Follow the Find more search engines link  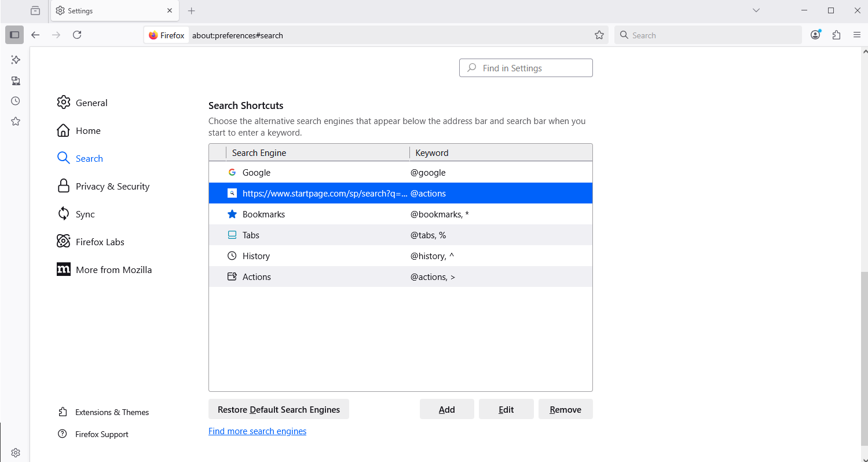(x=257, y=431)
